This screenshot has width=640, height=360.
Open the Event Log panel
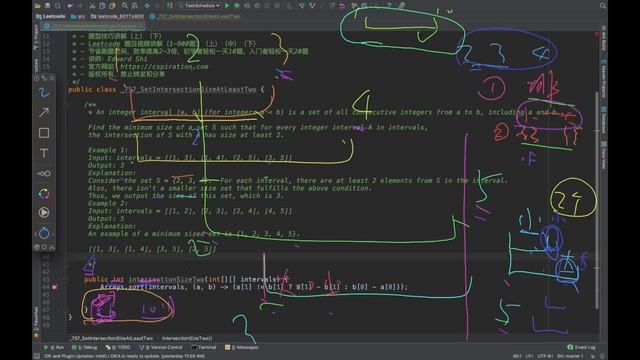(x=581, y=347)
